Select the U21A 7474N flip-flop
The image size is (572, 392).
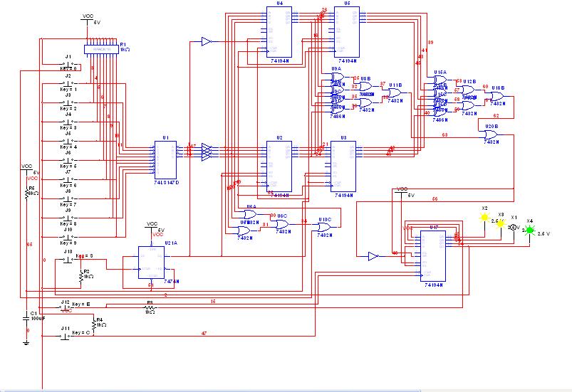152,263
